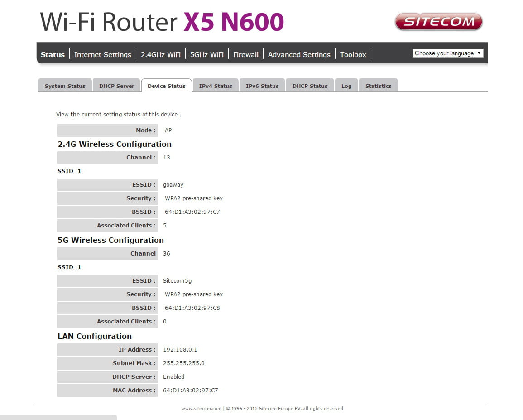Go to 2.4GHz WiFi settings
523x420 pixels.
point(160,54)
